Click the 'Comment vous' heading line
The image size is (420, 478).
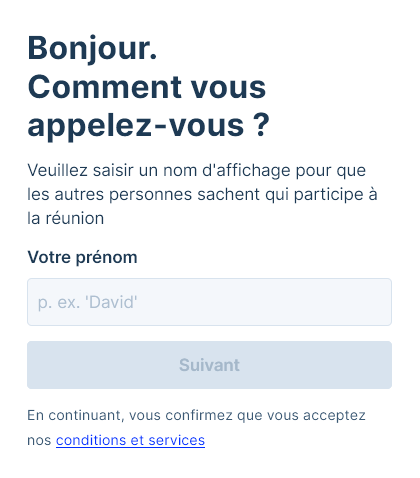pyautogui.click(x=147, y=87)
